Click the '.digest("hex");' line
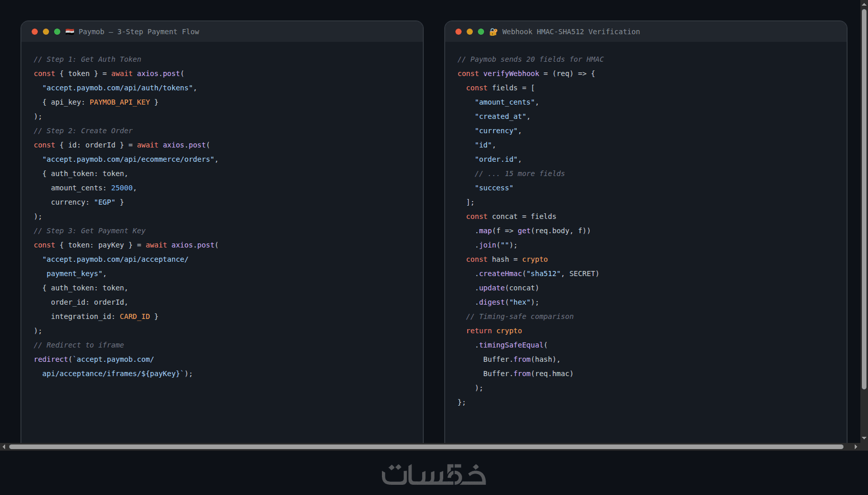The width and height of the screenshot is (868, 495). tap(507, 302)
